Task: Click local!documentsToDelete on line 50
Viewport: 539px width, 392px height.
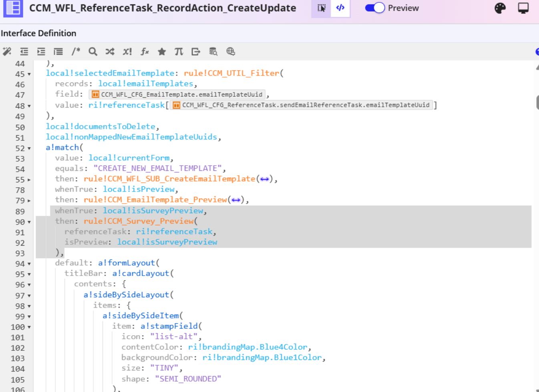Action: point(101,127)
